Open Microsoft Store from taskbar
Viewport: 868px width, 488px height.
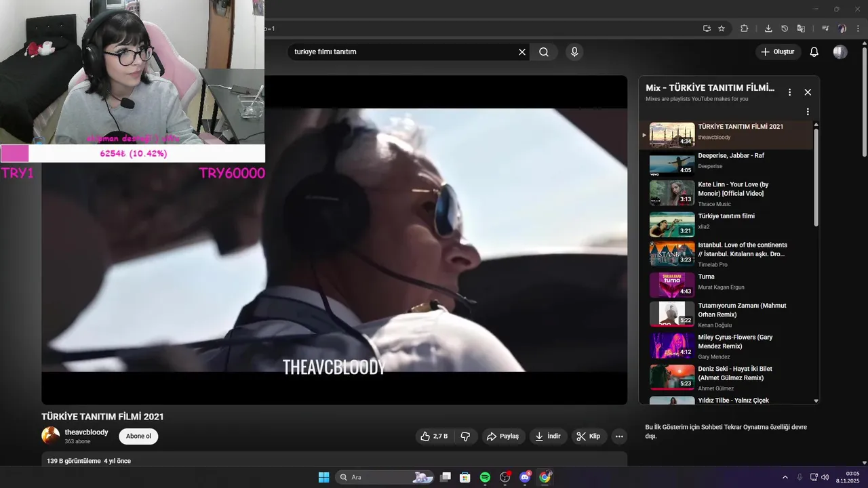point(465,477)
